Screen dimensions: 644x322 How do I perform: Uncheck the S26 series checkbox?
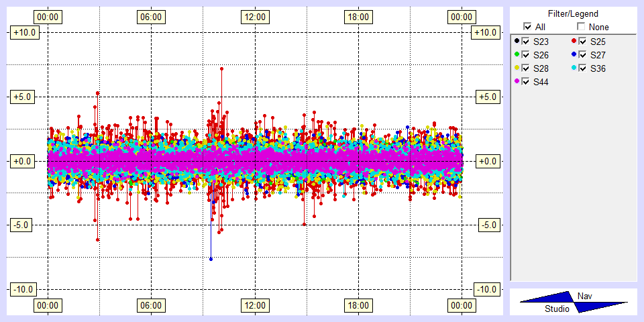(x=526, y=55)
